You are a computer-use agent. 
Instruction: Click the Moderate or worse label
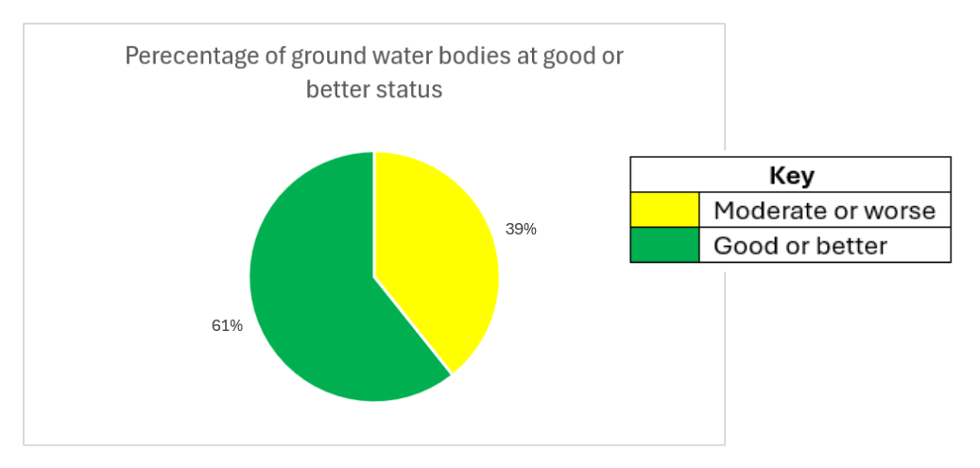[x=824, y=210]
